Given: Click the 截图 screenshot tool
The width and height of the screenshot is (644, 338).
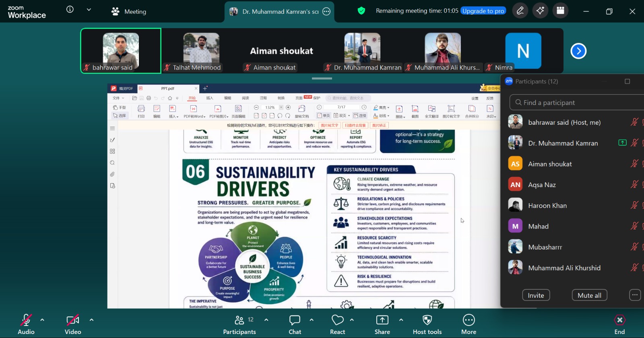Looking at the screenshot, I should coord(415,111).
